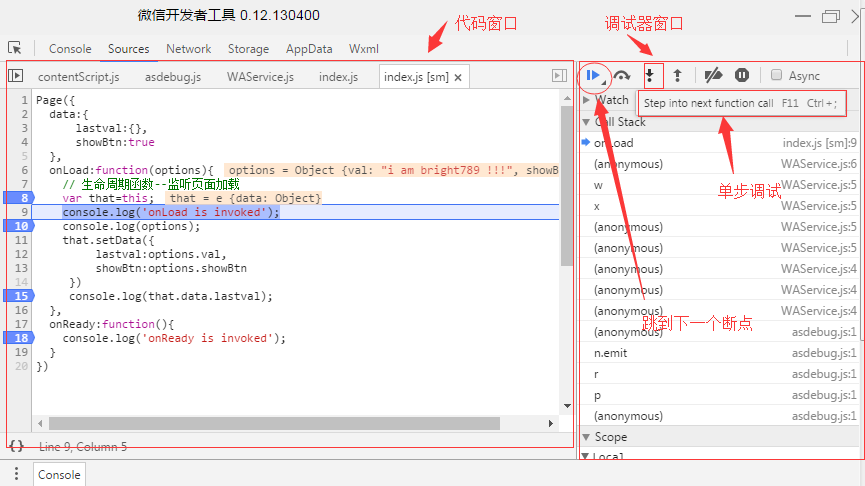Enable the Async checkbox
This screenshot has width=865, height=486.
tap(776, 75)
